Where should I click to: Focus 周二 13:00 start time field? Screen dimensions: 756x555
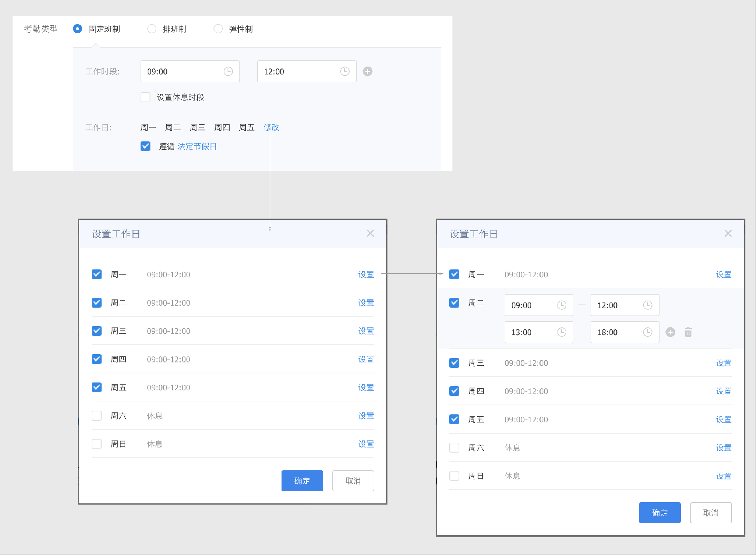[x=539, y=332]
